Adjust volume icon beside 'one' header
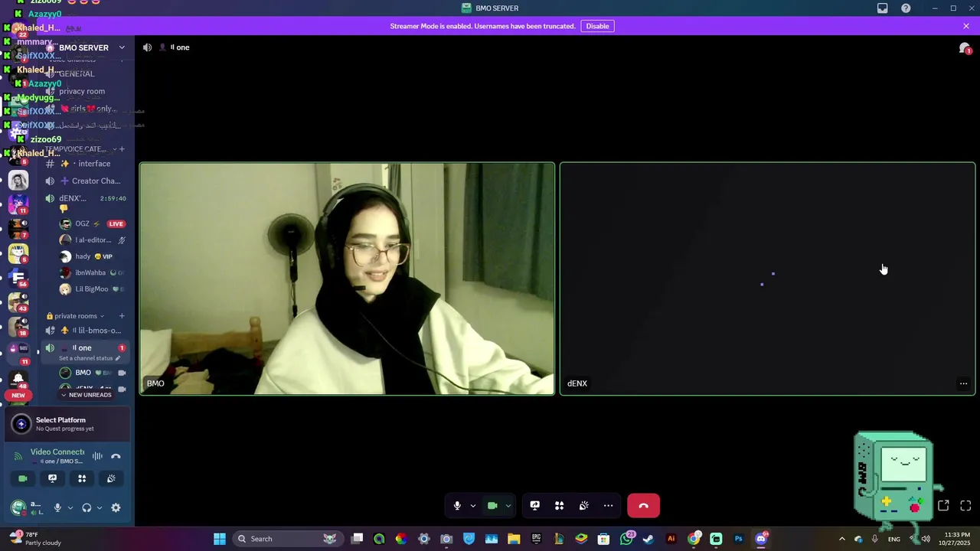This screenshot has width=980, height=551. pyautogui.click(x=147, y=47)
